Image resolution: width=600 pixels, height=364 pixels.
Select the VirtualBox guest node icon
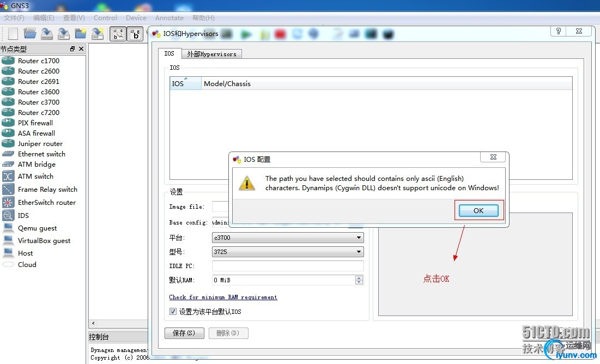[x=8, y=240]
